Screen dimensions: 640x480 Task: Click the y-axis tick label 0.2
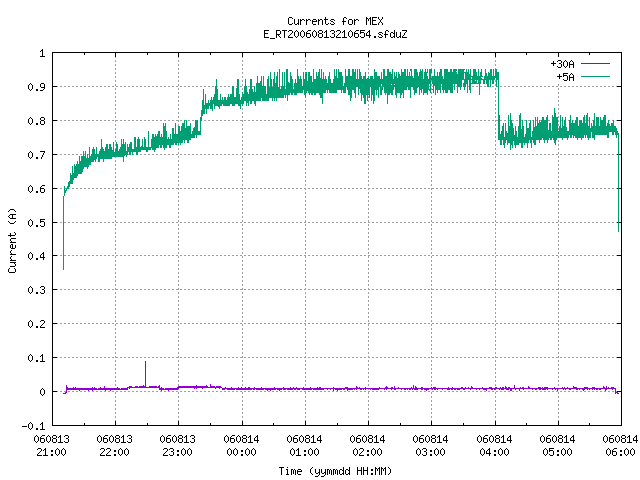[x=36, y=324]
